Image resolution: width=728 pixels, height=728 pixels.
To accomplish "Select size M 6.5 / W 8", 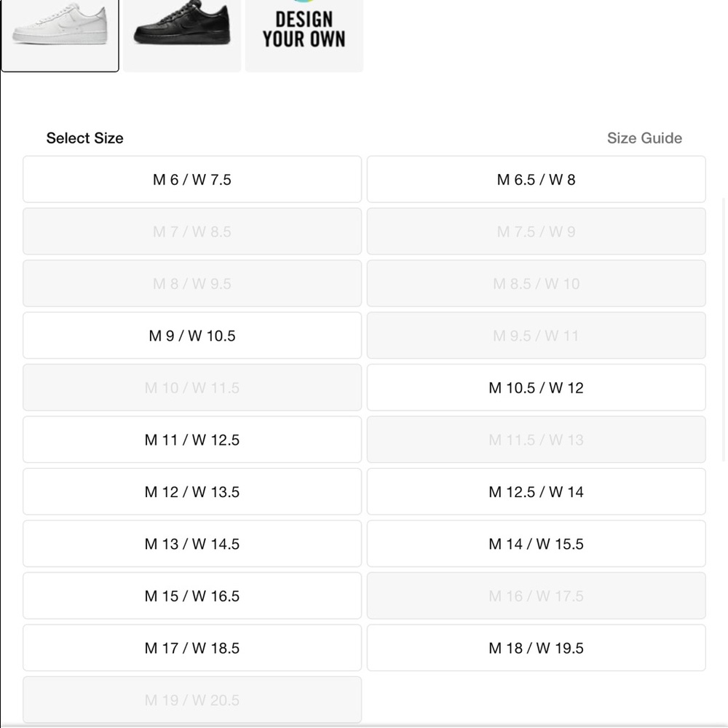I will coord(536,179).
